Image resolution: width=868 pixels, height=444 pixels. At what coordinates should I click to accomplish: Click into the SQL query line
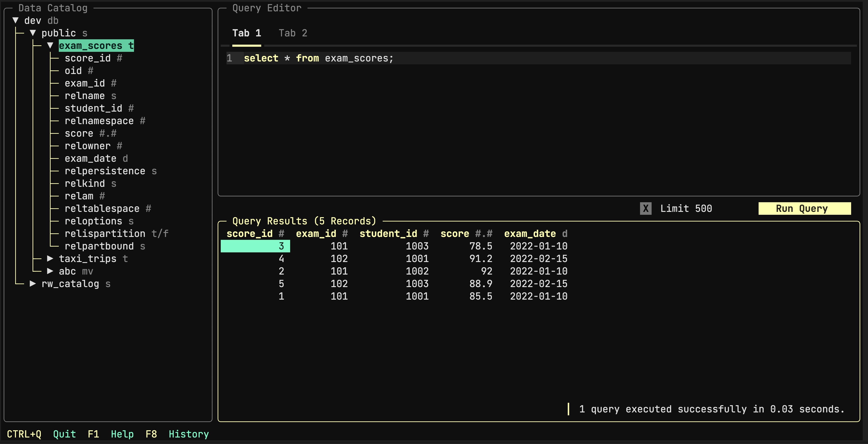tap(318, 58)
